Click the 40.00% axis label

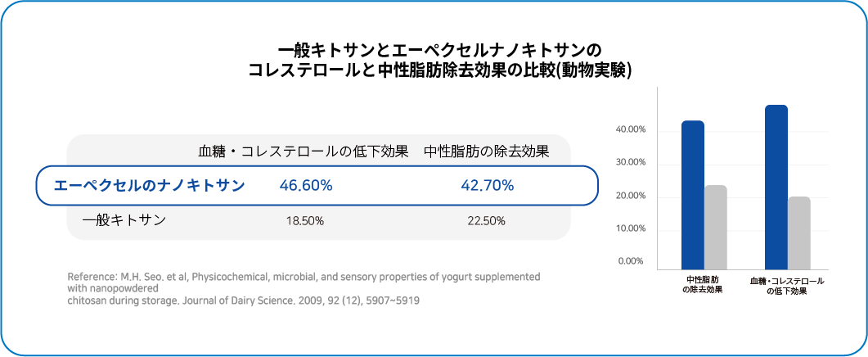coord(631,129)
